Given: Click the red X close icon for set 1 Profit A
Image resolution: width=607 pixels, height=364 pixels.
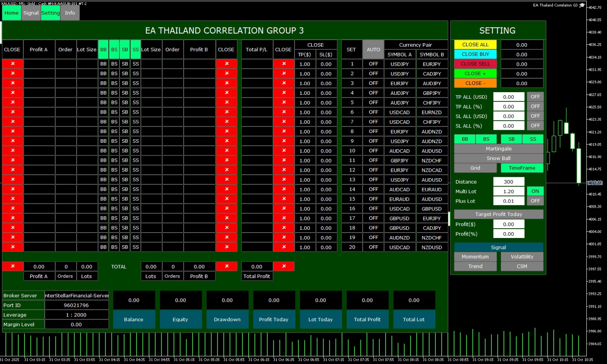Looking at the screenshot, I should (12, 64).
